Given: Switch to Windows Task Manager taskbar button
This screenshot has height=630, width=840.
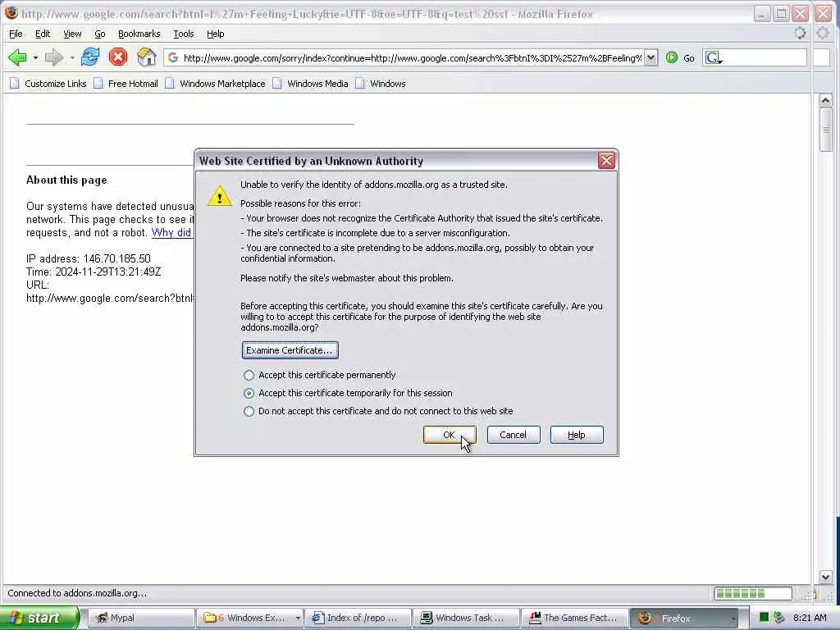Looking at the screenshot, I should [x=466, y=618].
